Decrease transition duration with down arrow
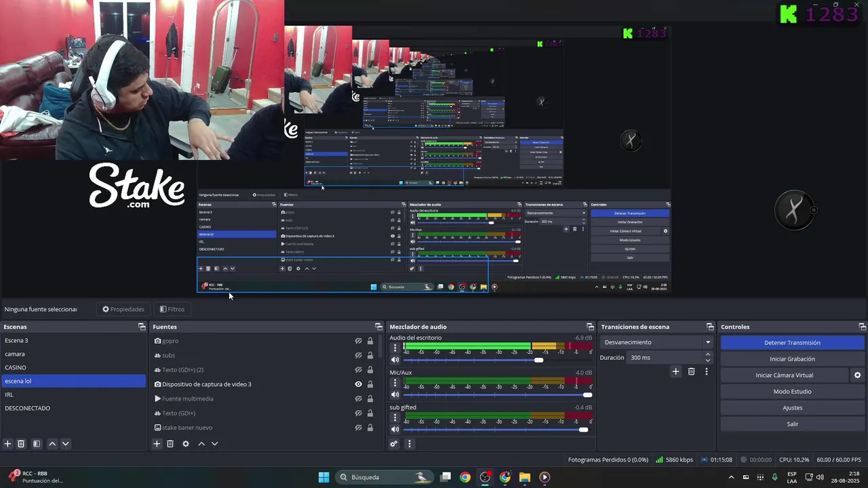Screen dimensions: 868x488 coord(708,361)
